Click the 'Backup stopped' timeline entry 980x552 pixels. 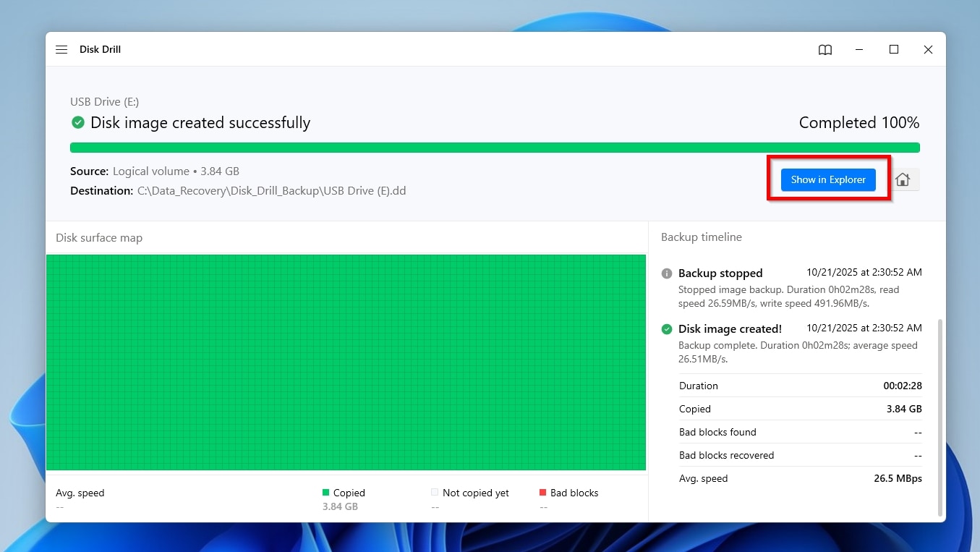click(x=720, y=273)
